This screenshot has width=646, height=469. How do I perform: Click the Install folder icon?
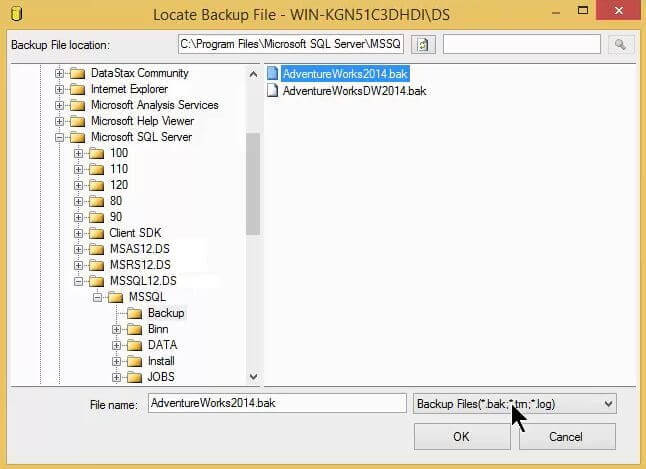[134, 361]
